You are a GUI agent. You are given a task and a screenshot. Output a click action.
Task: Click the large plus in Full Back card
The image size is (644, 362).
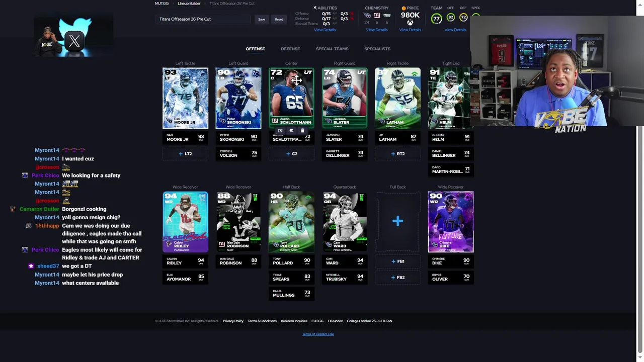pos(397,221)
